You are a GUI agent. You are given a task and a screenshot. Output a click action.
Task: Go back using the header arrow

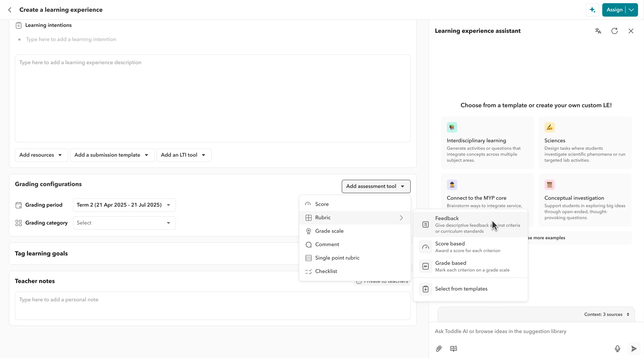10,10
